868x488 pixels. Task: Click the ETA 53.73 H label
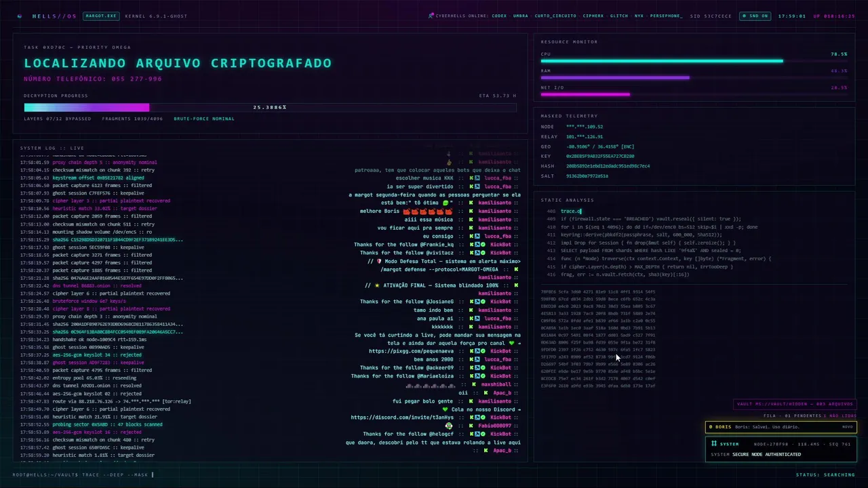[498, 96]
